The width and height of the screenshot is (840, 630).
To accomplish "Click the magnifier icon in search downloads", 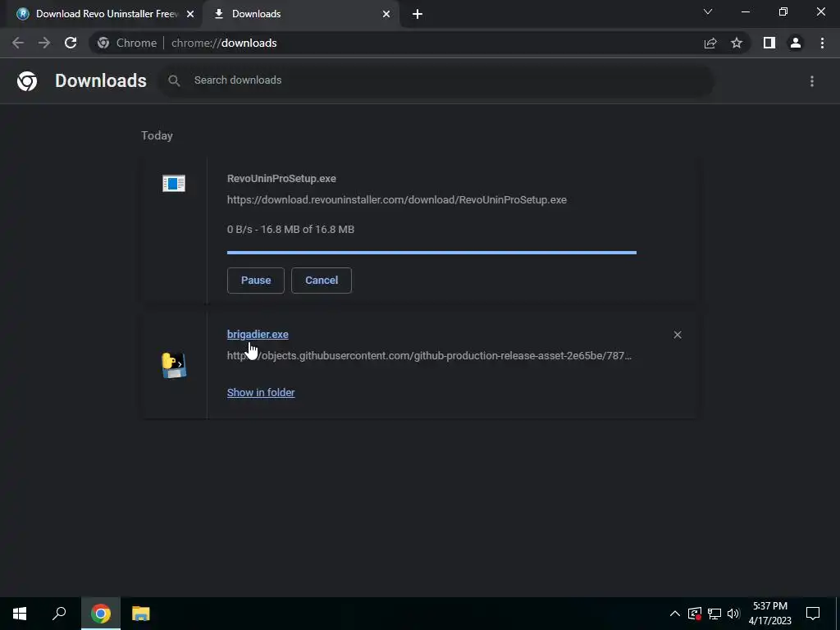I will (x=174, y=80).
